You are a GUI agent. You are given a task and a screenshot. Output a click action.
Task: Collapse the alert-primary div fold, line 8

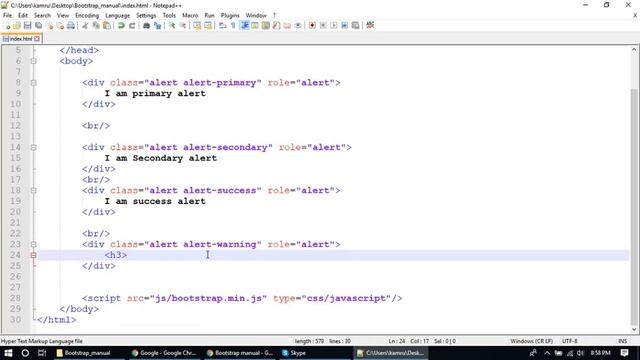click(33, 83)
